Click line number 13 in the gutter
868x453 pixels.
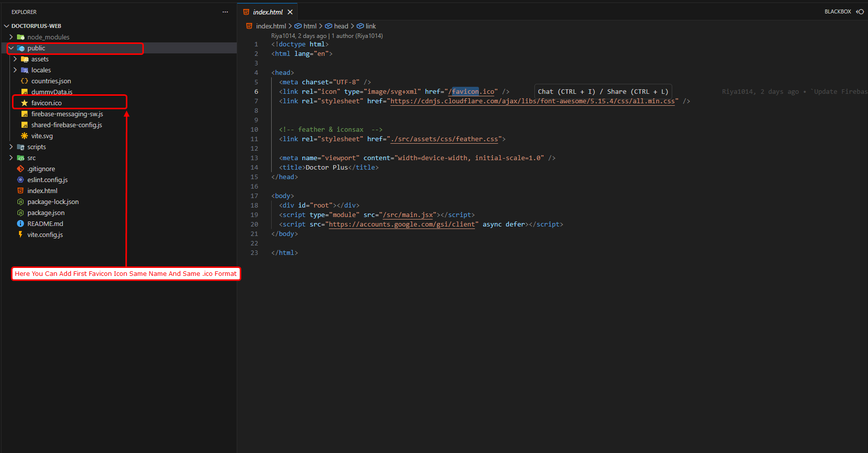(254, 158)
